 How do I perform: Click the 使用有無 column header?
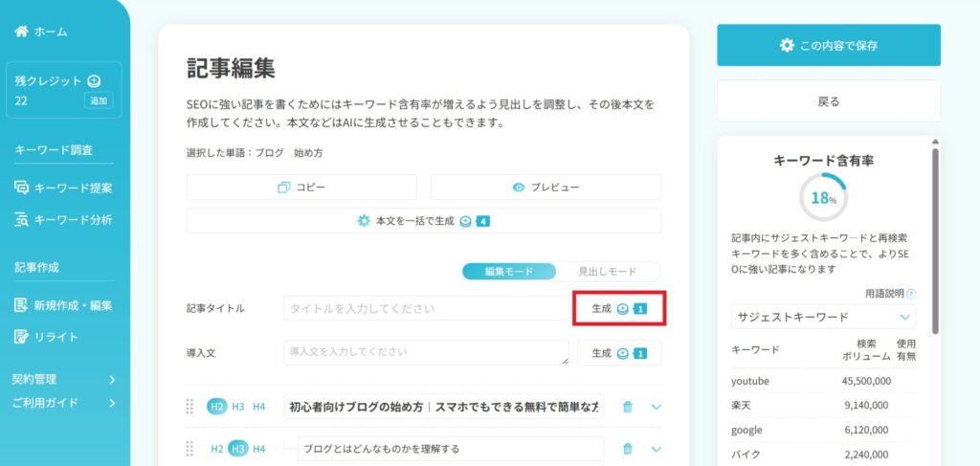click(x=906, y=350)
